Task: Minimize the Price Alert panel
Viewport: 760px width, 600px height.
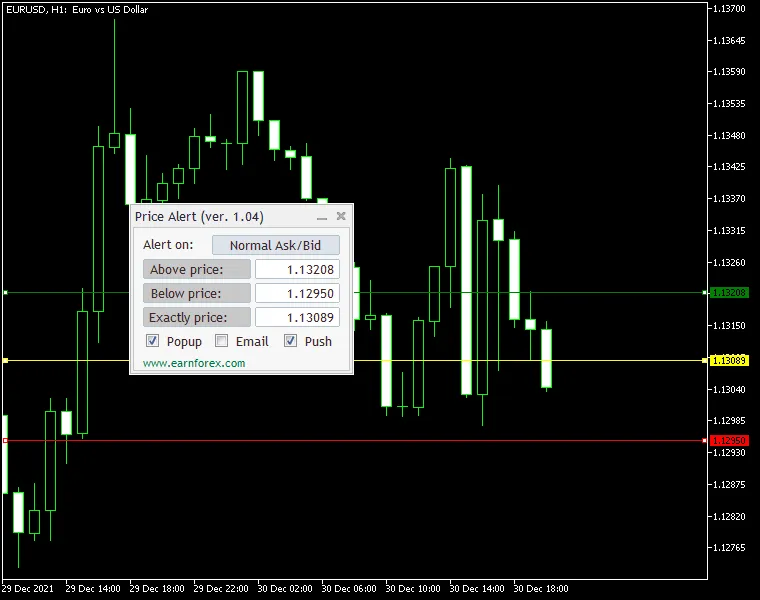Action: [322, 217]
